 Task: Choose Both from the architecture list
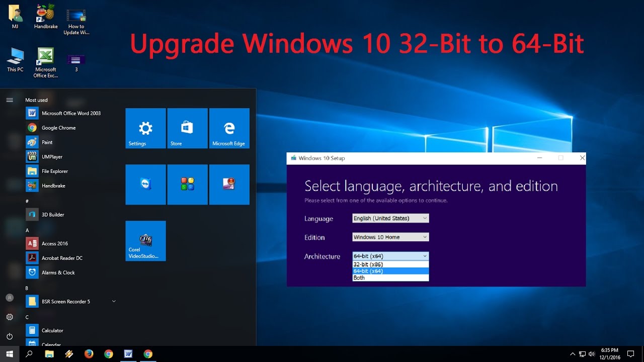click(x=390, y=278)
